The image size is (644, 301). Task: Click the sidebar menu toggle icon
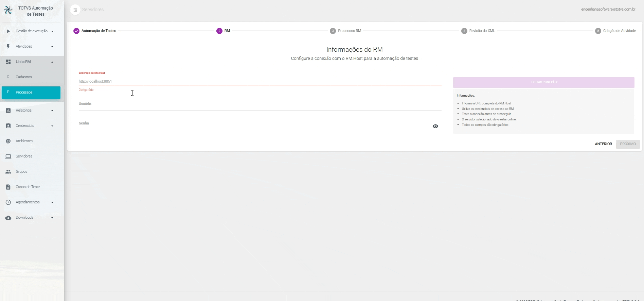75,10
